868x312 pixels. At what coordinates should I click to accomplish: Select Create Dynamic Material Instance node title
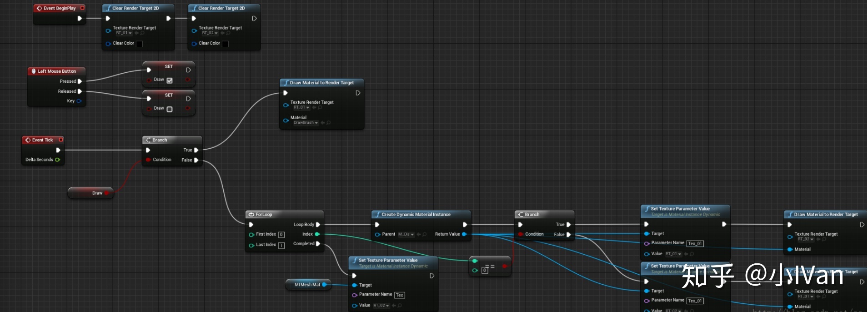(x=416, y=215)
